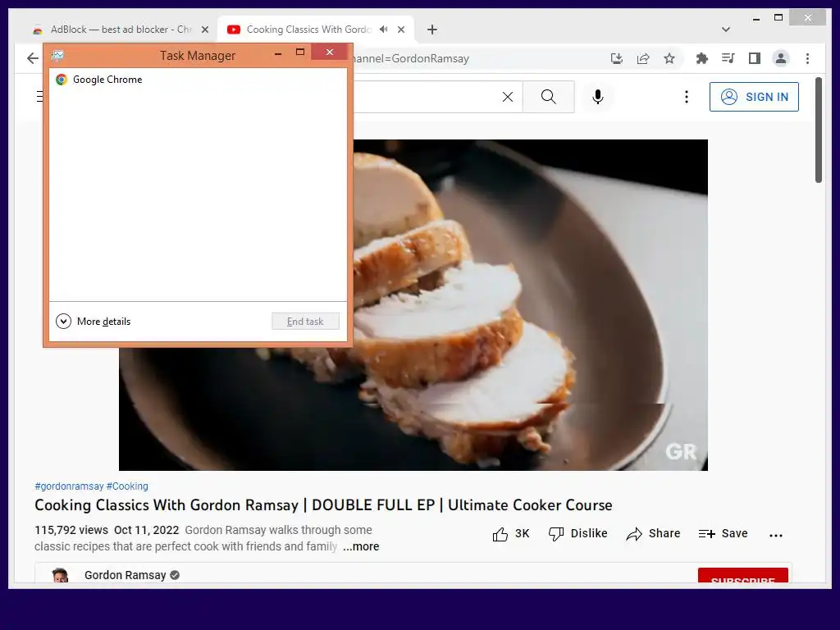Screen dimensions: 840x630
Task: Minimize the Chrome window
Action: tap(756, 19)
